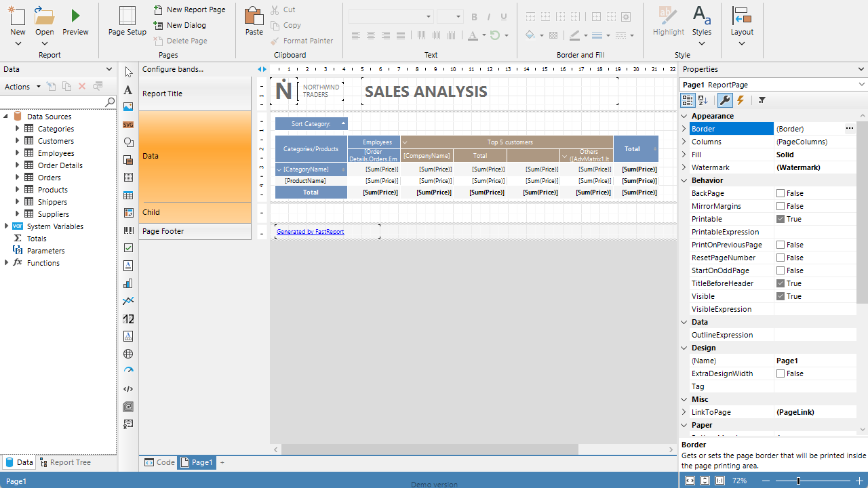868x488 pixels.
Task: Click the Paste clipboard icon
Action: pos(254,16)
